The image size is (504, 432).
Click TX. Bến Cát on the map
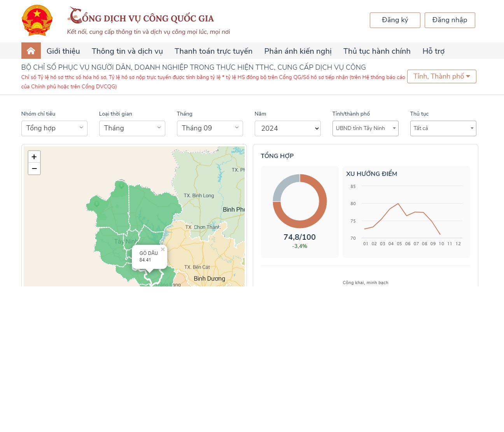tap(197, 267)
